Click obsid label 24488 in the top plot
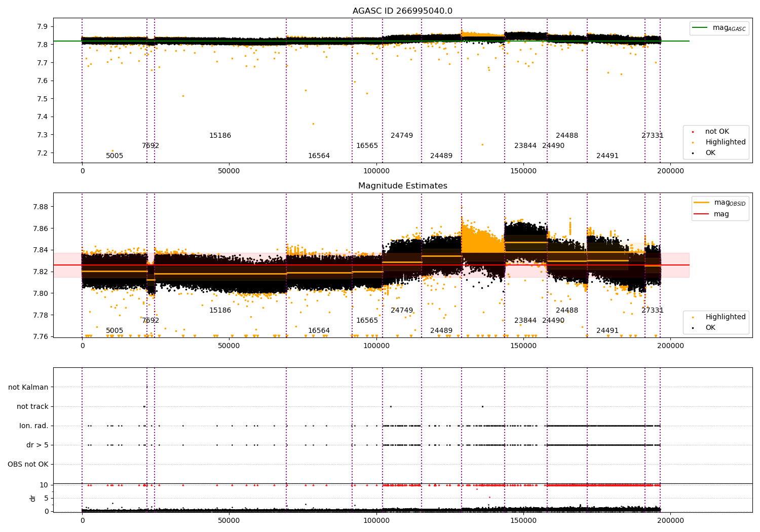 tap(567, 136)
